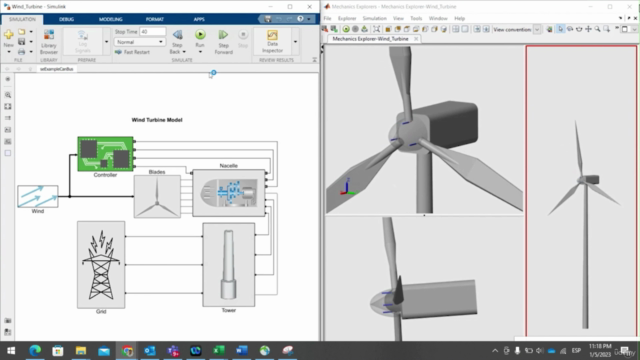The height and width of the screenshot is (360, 640).
Task: Select the Controller block
Action: 105,154
